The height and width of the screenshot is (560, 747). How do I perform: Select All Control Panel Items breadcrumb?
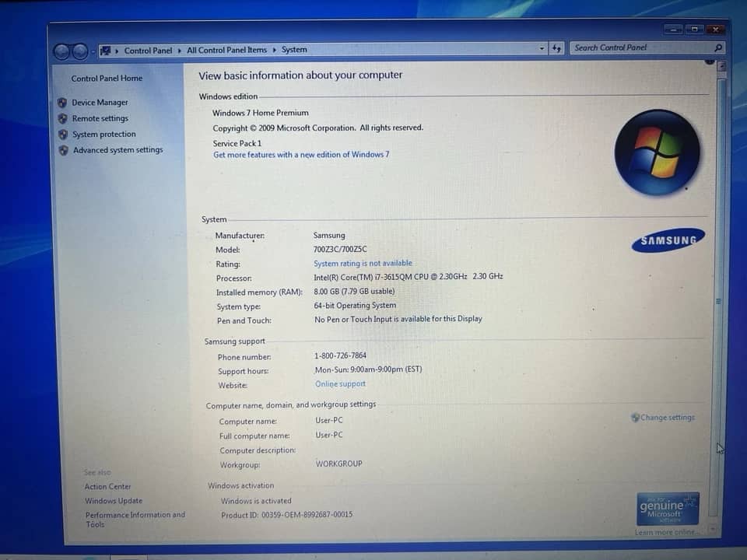[x=226, y=50]
